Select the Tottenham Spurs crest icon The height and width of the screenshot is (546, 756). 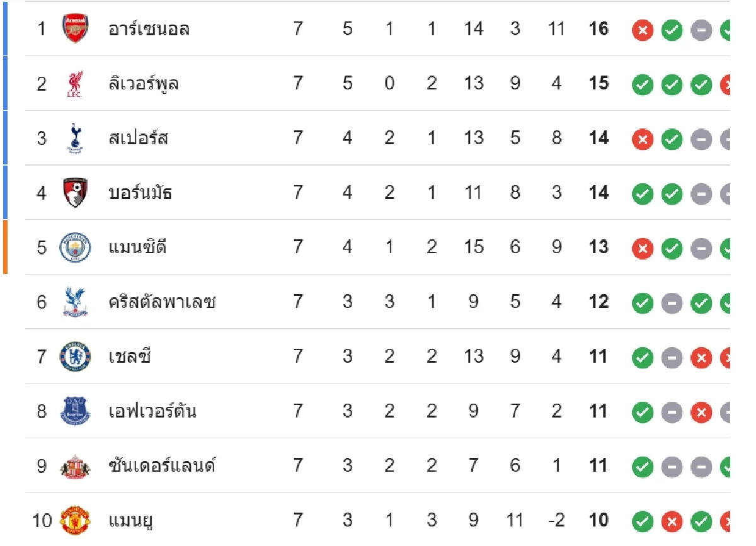point(75,138)
